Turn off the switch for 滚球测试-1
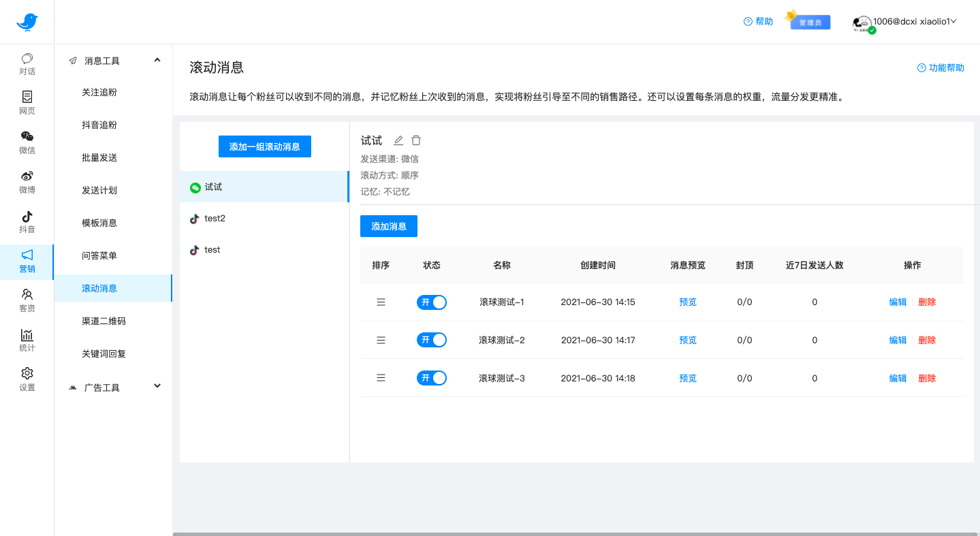The height and width of the screenshot is (536, 980). coord(431,302)
